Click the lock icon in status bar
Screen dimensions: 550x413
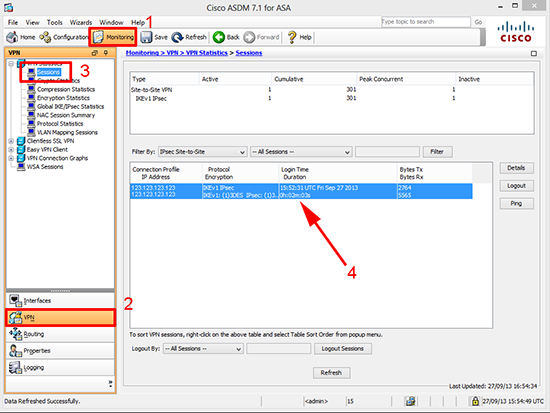point(475,401)
